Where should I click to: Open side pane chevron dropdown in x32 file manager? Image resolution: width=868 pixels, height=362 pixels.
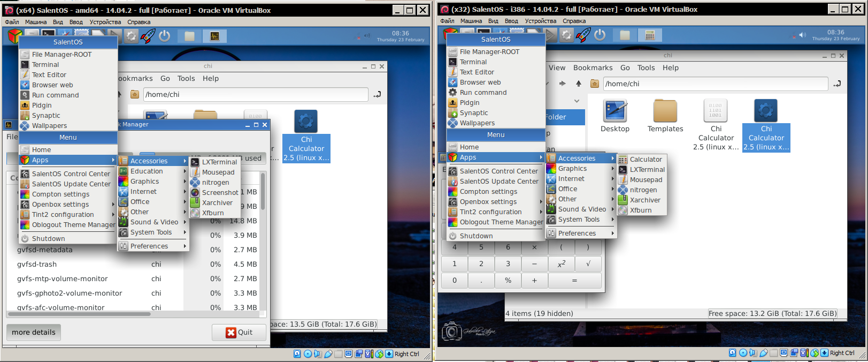(x=577, y=101)
